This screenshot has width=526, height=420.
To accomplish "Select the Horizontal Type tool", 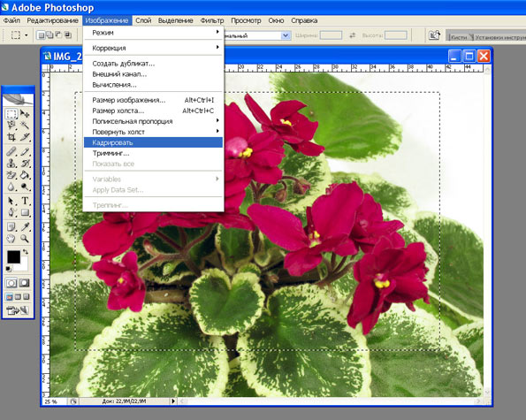I will pos(25,201).
